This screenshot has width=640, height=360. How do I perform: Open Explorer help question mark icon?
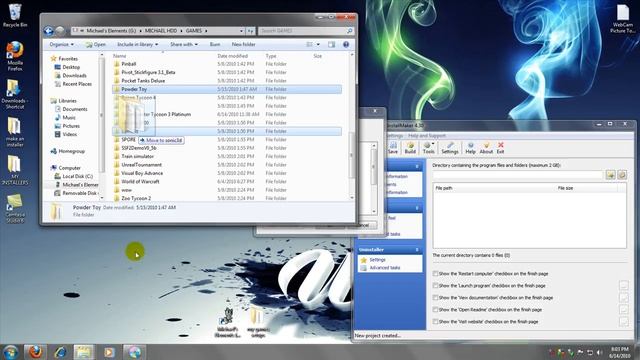(x=346, y=44)
